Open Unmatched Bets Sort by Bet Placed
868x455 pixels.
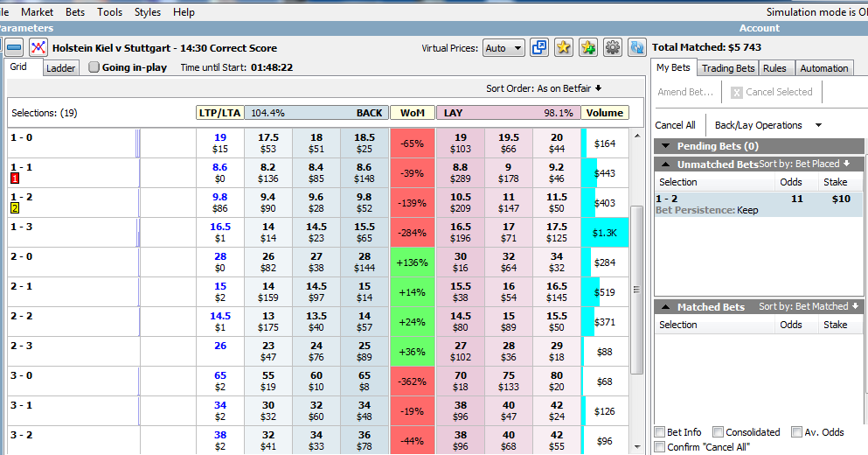pyautogui.click(x=804, y=164)
